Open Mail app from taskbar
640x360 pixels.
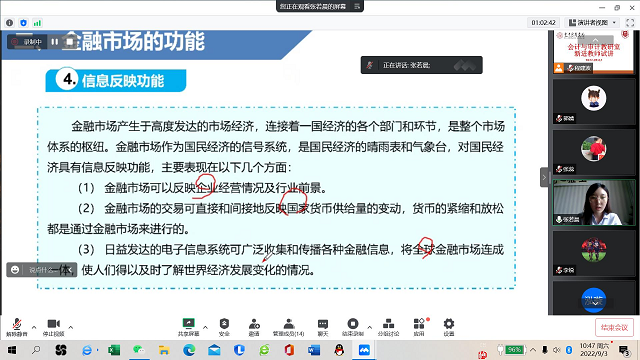pyautogui.click(x=214, y=350)
